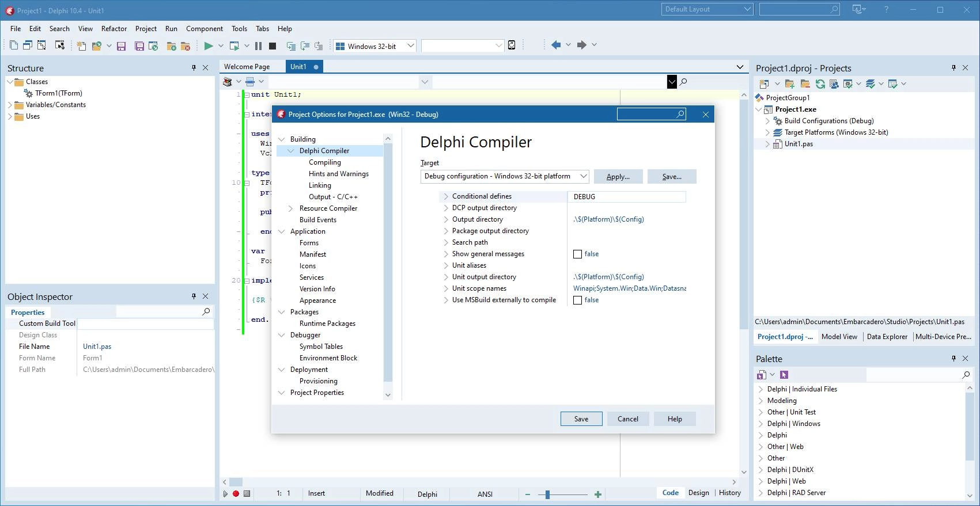Click the Refresh icon in Projects panel
The width and height of the screenshot is (980, 506).
(x=820, y=84)
